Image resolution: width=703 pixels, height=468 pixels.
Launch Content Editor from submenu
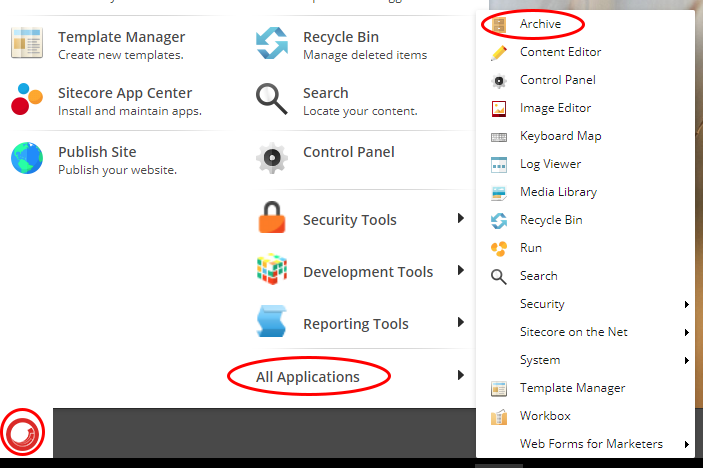tap(560, 52)
